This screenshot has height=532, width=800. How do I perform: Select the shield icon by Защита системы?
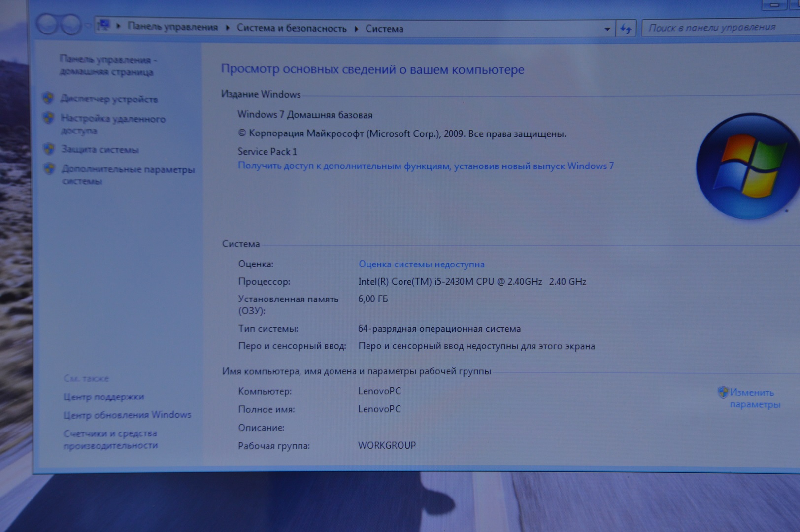point(49,149)
